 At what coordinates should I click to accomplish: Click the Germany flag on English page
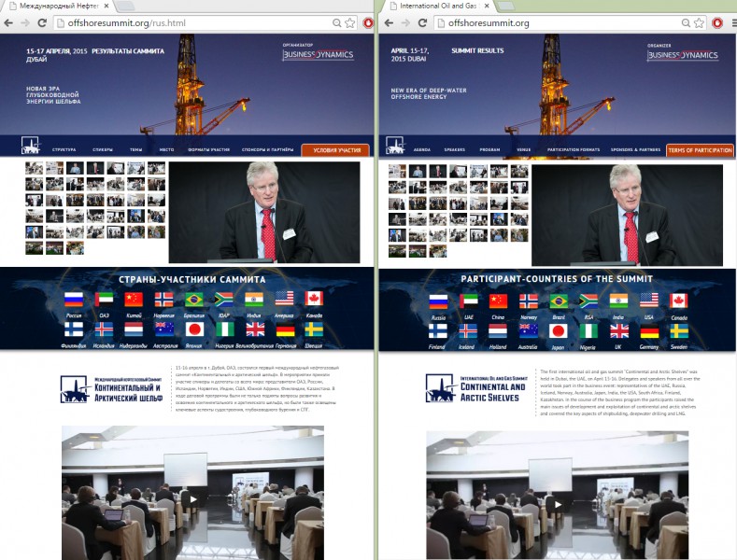pyautogui.click(x=649, y=331)
